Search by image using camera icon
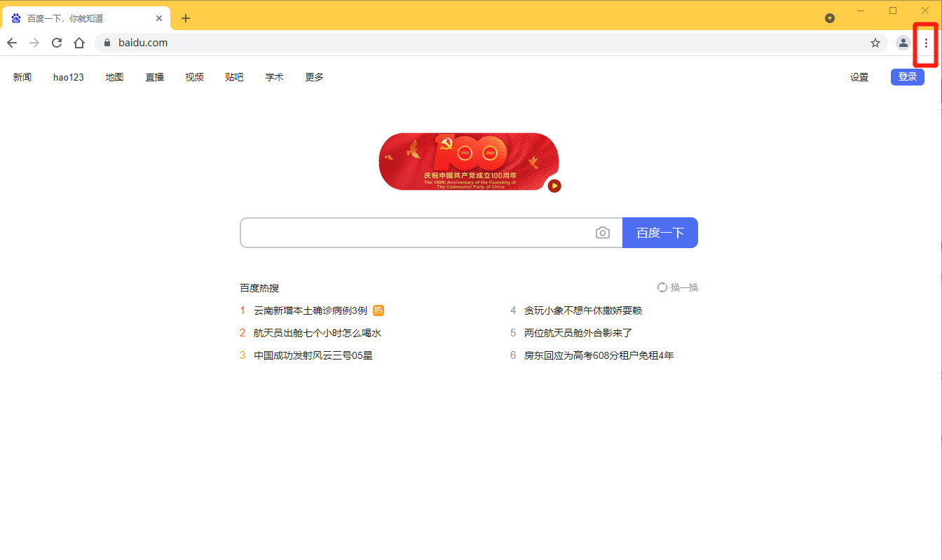Image resolution: width=942 pixels, height=560 pixels. point(603,233)
